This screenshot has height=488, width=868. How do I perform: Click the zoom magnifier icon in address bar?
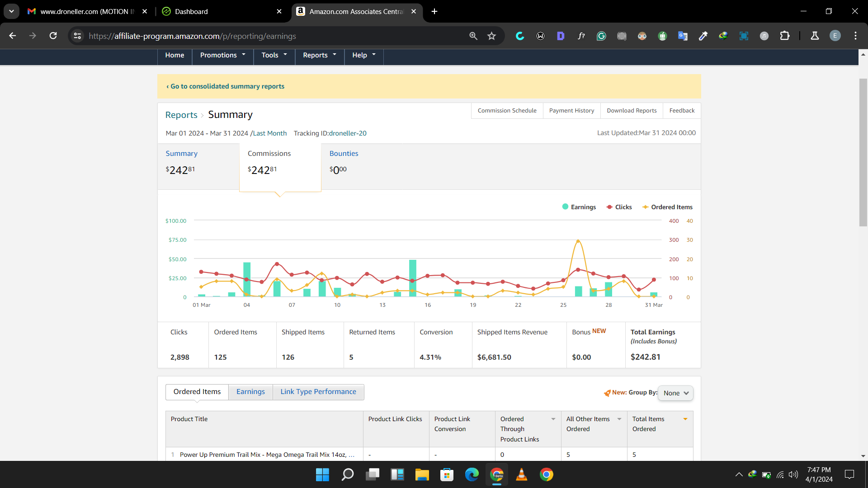click(473, 36)
